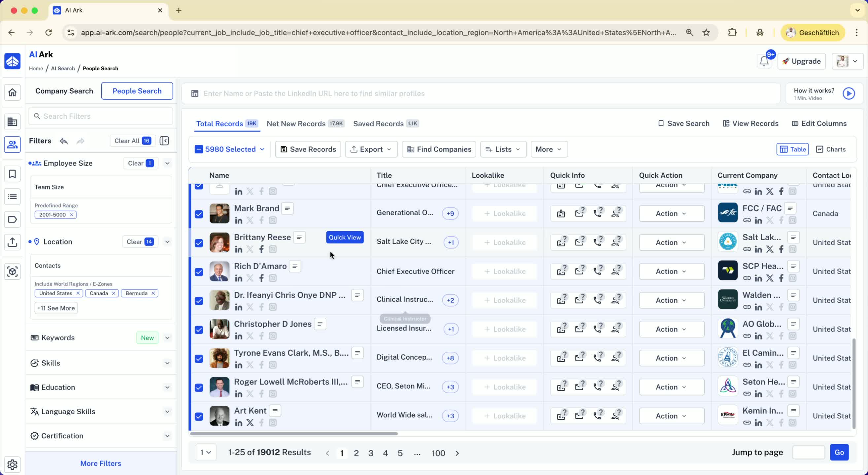Open Action dropdown for Tyrone Evans Clark
This screenshot has height=475, width=868.
pyautogui.click(x=671, y=358)
